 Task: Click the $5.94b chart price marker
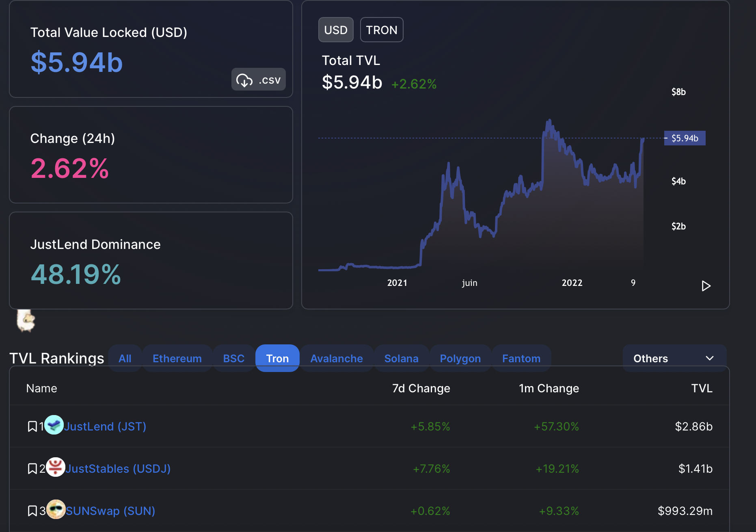[685, 138]
